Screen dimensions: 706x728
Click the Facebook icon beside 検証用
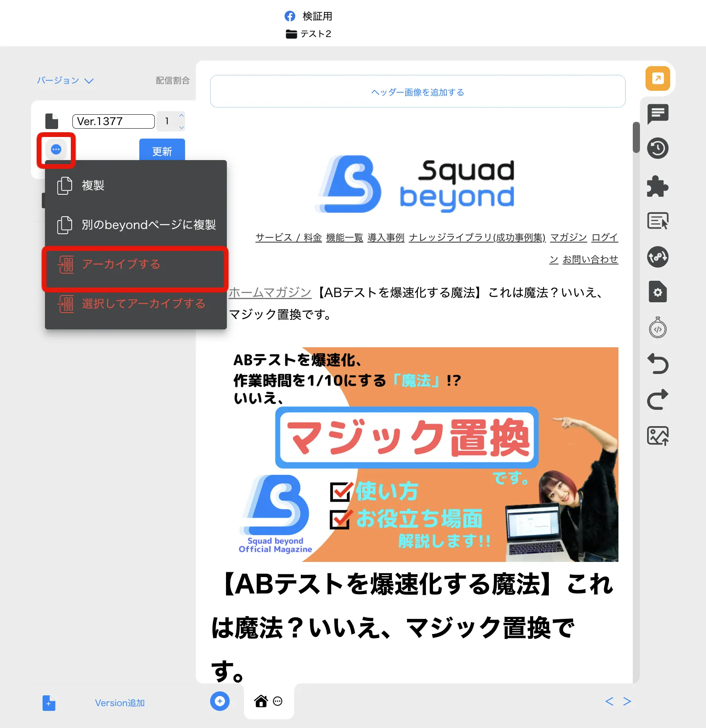(x=290, y=16)
